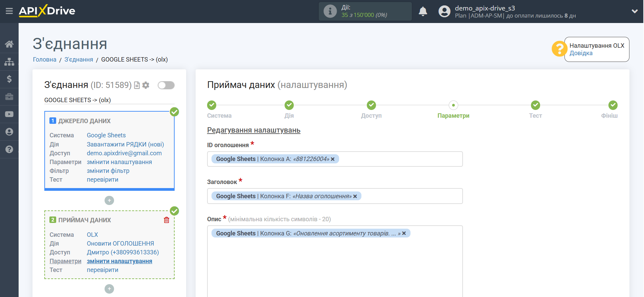The width and height of the screenshot is (644, 297).
Task: Open the home sidebar icon
Action: click(x=9, y=44)
